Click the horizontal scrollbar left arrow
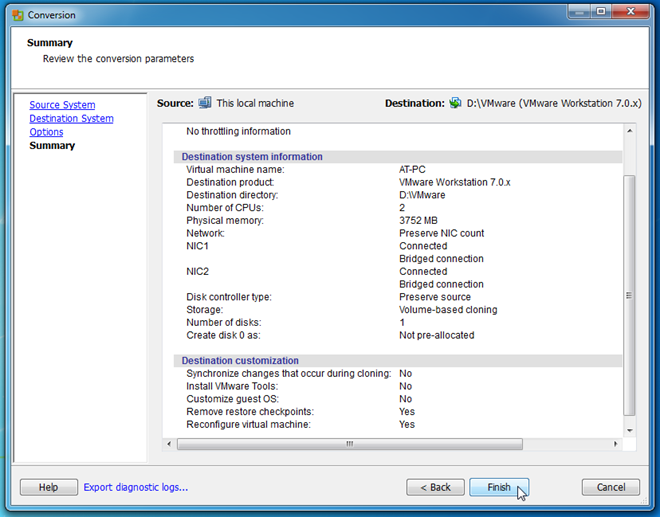Viewport: 660px width, 517px height. tap(169, 443)
